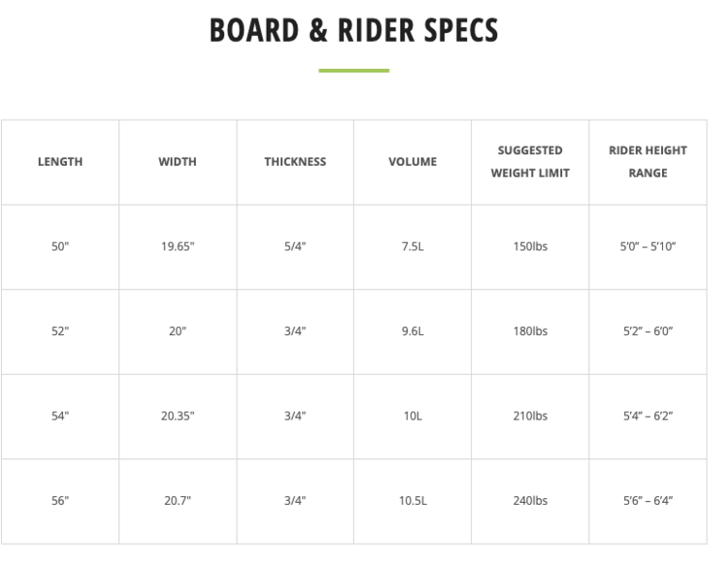
Task: Click the 5/4" thickness cell
Action: (295, 247)
